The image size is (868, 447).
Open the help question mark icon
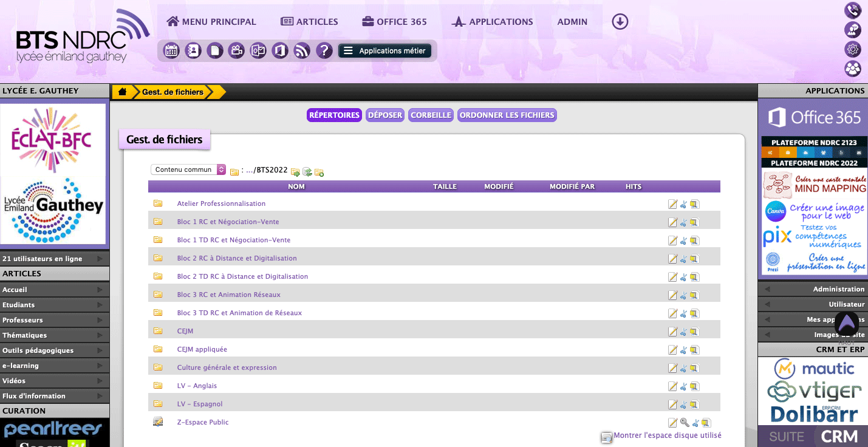click(x=324, y=51)
